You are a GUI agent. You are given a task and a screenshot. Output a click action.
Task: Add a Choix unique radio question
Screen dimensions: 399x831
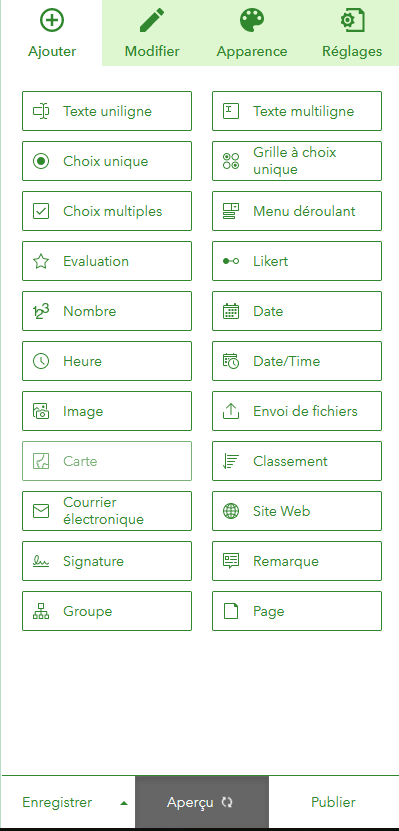[x=107, y=161]
